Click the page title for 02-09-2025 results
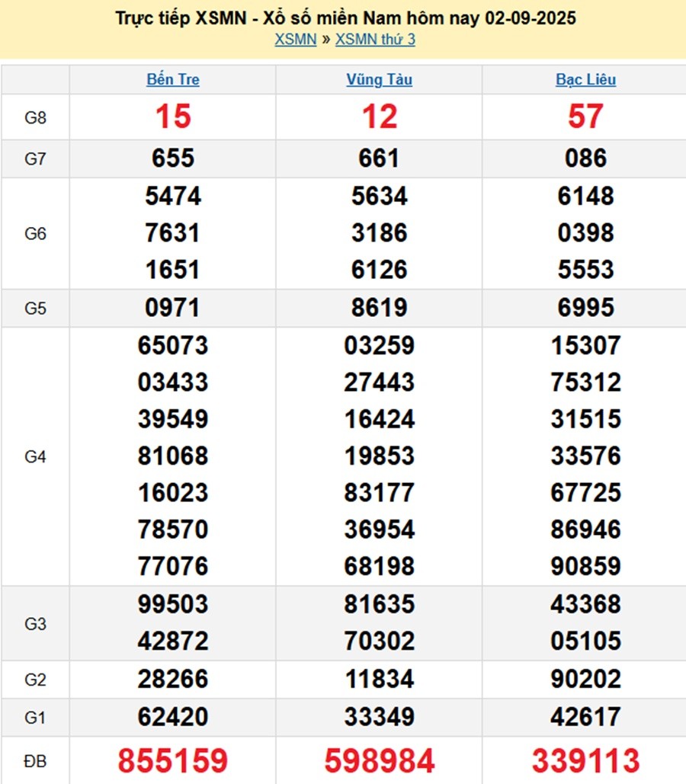This screenshot has height=784, width=686. [x=345, y=18]
